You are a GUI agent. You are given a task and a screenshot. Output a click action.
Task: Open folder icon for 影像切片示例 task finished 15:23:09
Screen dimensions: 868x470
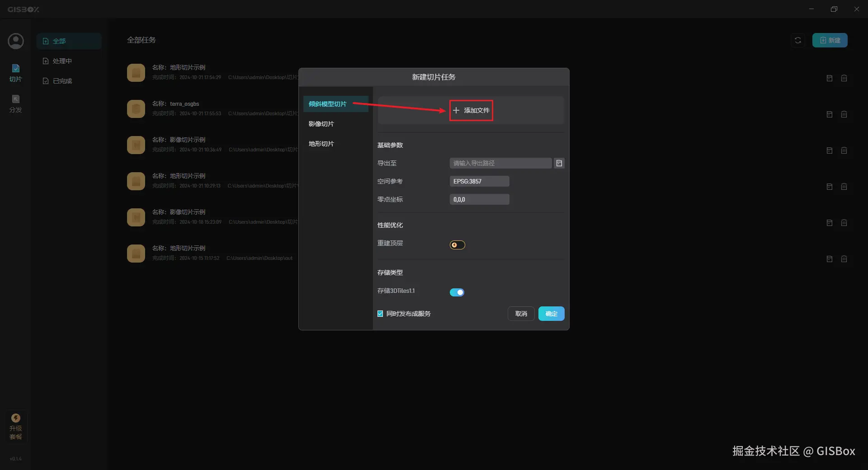coord(830,223)
